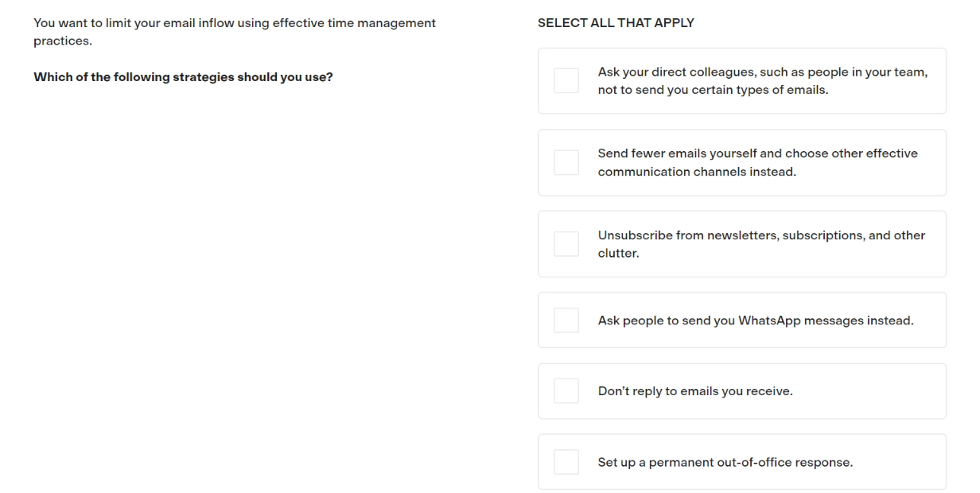Click the word 'WhatsApp' in the fourth option
Image resolution: width=980 pixels, height=493 pixels.
coord(769,321)
